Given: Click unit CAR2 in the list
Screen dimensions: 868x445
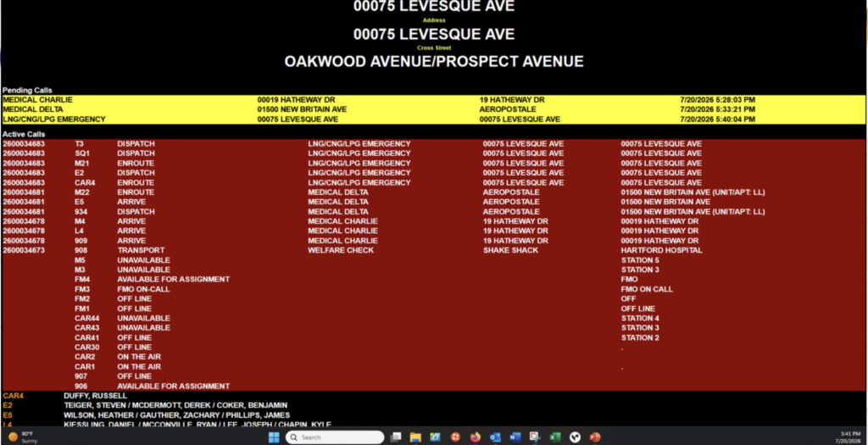Looking at the screenshot, I should [x=86, y=357].
